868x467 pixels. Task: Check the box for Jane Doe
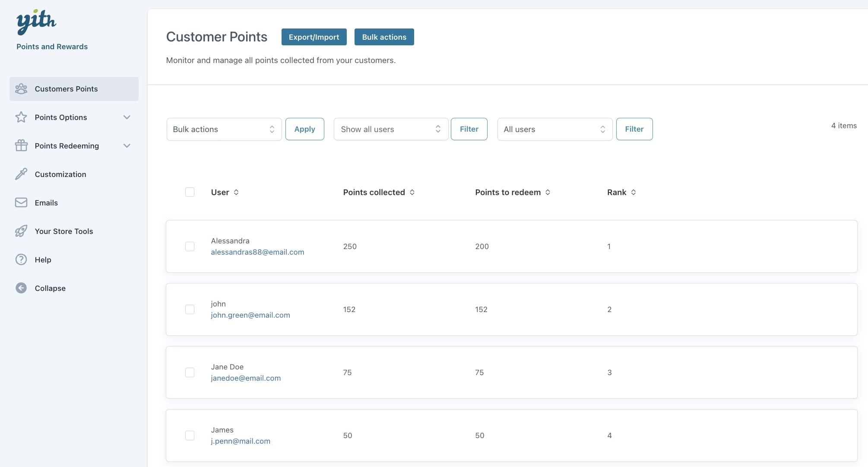tap(190, 372)
